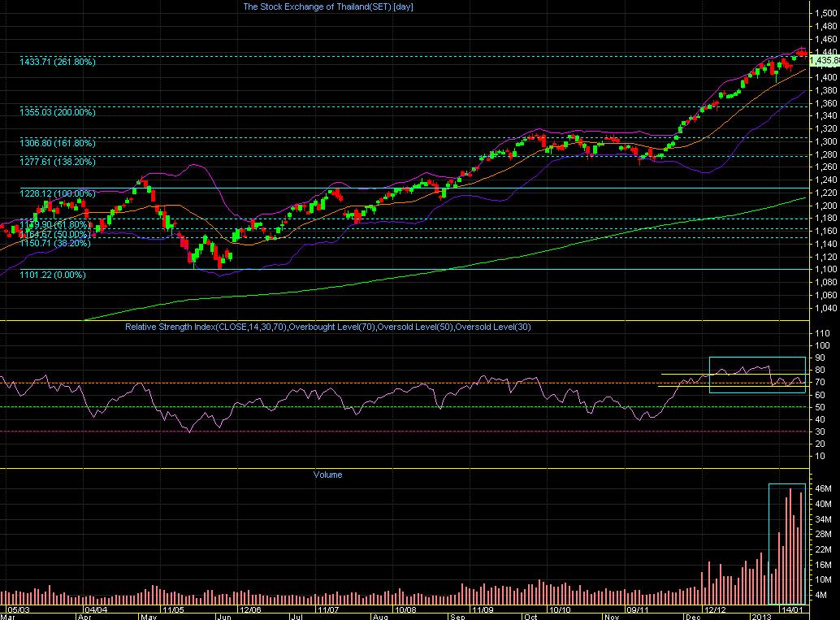840x620 pixels.
Task: Click the Dec month label on time axis
Action: tap(693, 617)
